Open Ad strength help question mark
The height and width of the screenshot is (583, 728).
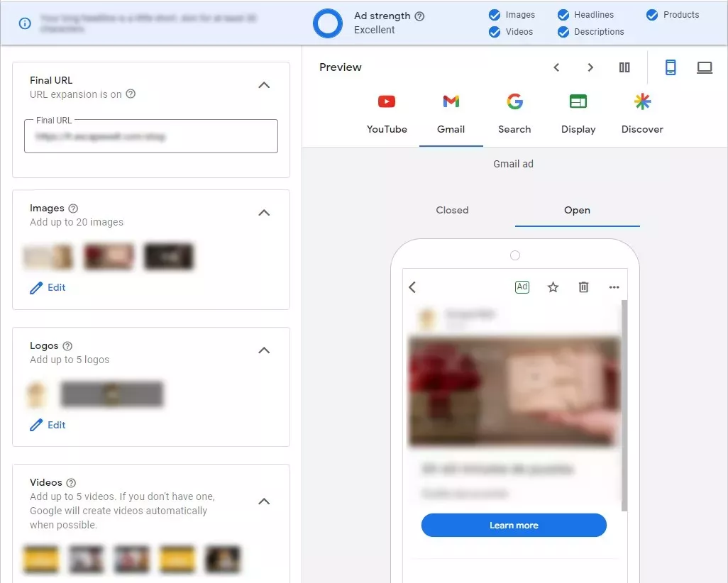tap(419, 16)
